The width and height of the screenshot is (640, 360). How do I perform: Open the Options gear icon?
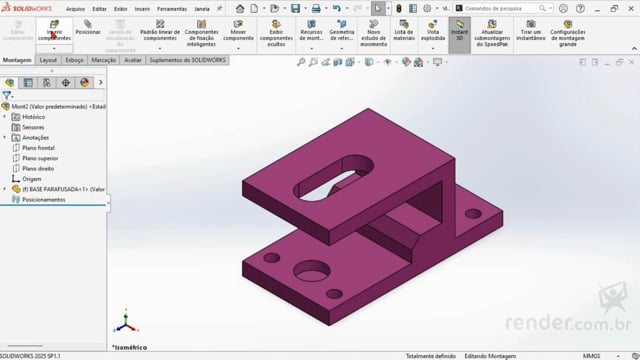(x=427, y=8)
